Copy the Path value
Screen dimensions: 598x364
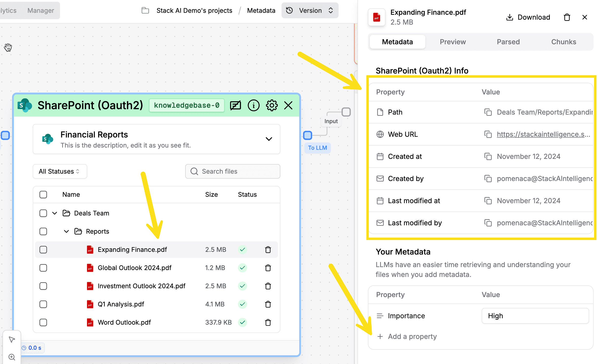click(x=488, y=112)
